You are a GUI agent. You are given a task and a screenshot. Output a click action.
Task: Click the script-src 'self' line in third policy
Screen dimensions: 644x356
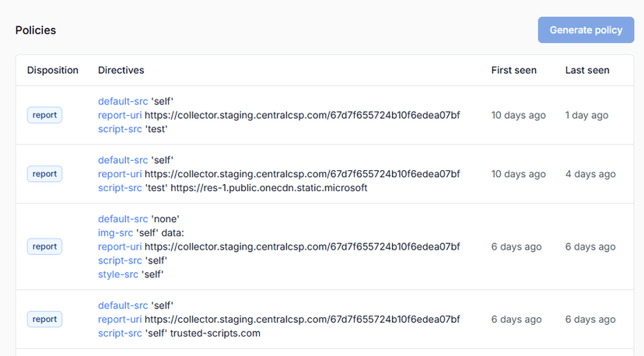point(120,260)
